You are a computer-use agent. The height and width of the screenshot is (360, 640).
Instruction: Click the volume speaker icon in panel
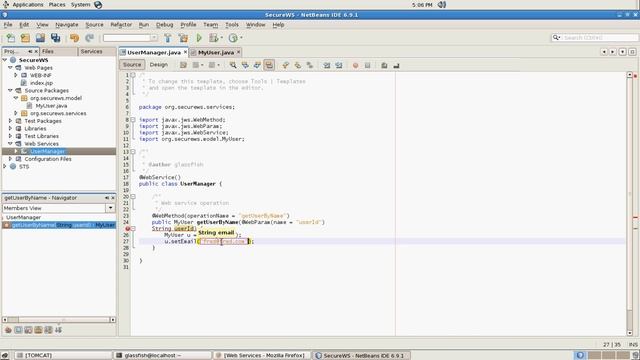(442, 5)
